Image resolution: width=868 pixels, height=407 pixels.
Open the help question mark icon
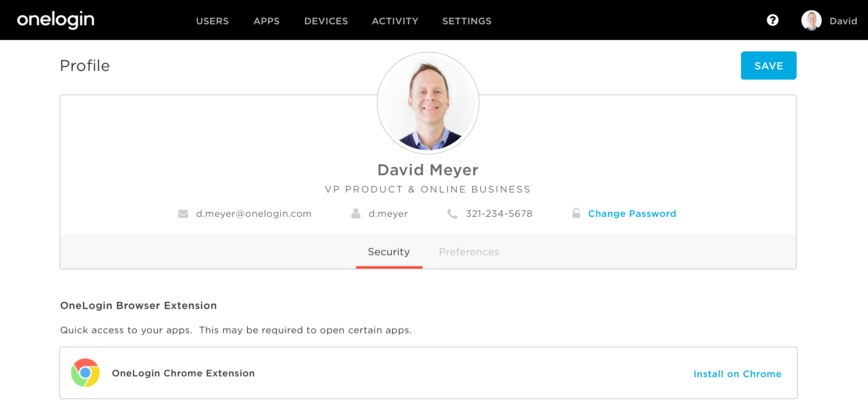point(772,20)
